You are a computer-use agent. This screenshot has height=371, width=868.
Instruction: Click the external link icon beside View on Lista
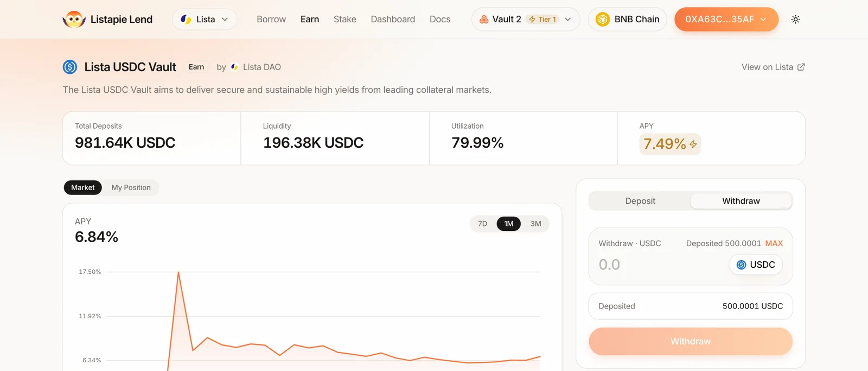click(x=801, y=67)
